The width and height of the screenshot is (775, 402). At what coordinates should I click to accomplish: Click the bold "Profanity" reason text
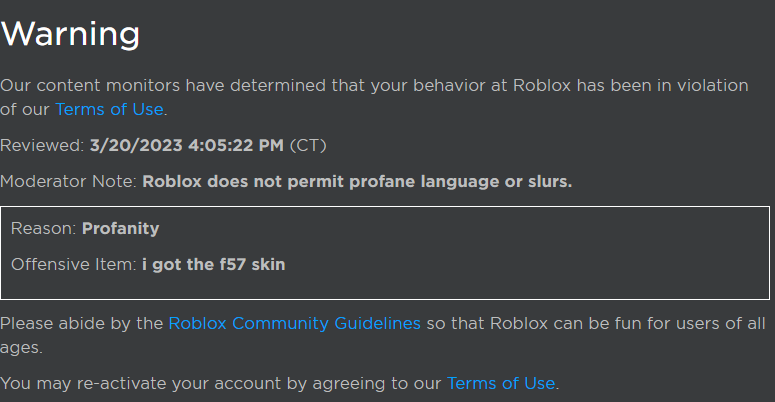pyautogui.click(x=120, y=228)
